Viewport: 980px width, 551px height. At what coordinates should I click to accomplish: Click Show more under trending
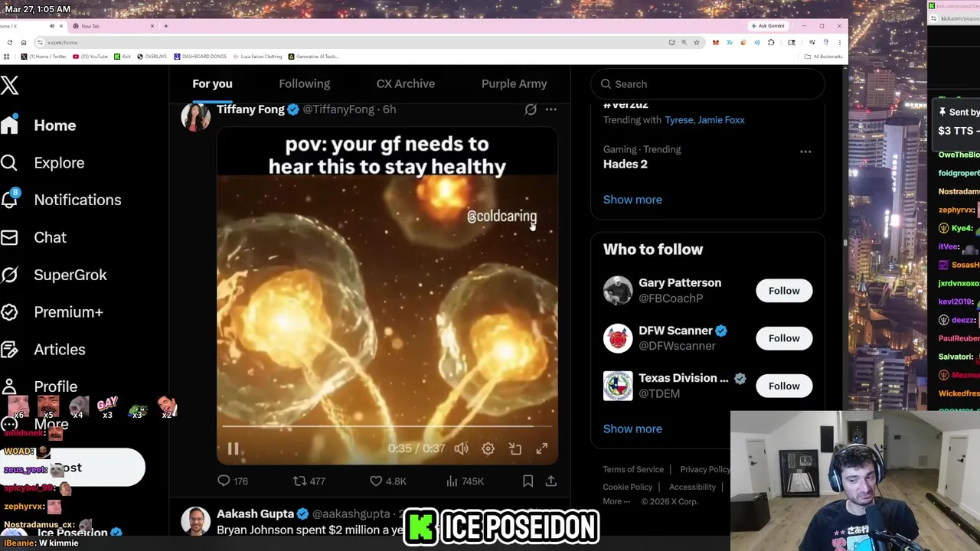point(632,200)
